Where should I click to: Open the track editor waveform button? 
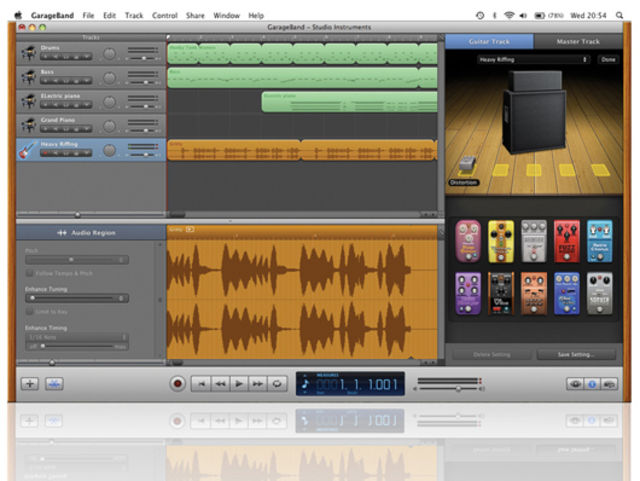(x=54, y=384)
